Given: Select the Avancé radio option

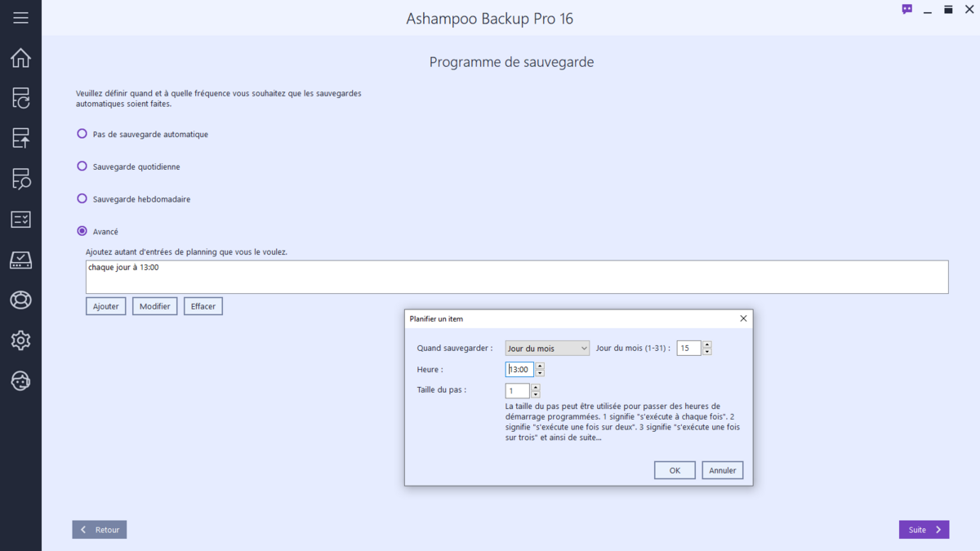Looking at the screenshot, I should click(82, 231).
